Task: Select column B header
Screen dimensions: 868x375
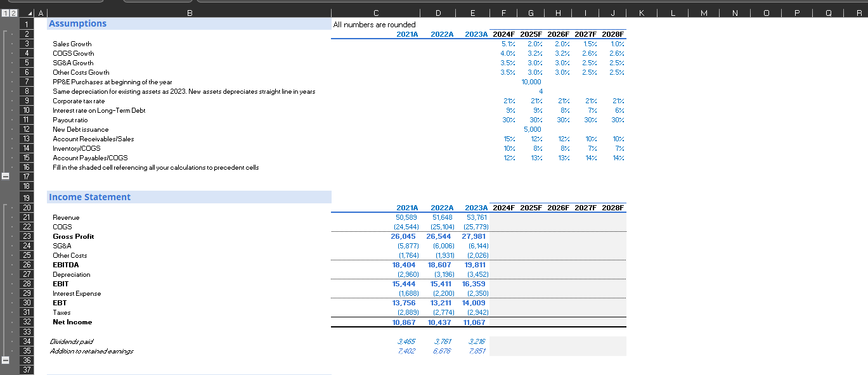Action: click(189, 11)
